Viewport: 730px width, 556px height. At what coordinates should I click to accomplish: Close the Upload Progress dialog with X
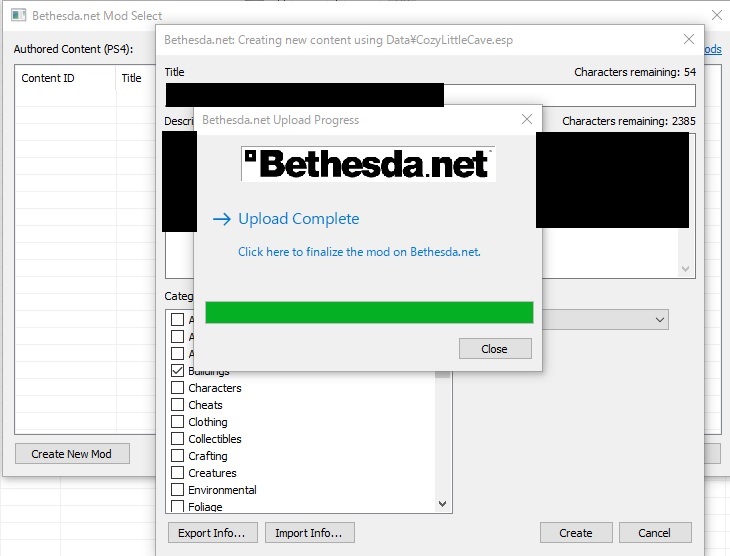tap(527, 119)
